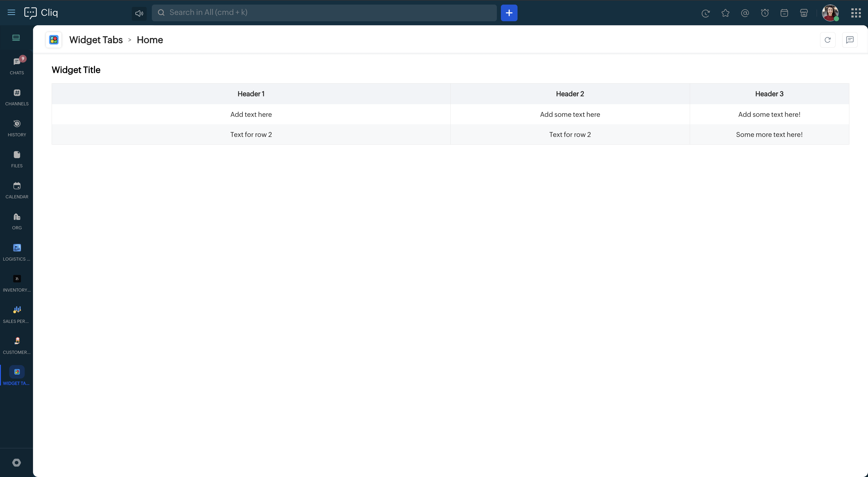Select Widget Ta... in sidebar
Image resolution: width=868 pixels, height=477 pixels.
click(x=17, y=376)
